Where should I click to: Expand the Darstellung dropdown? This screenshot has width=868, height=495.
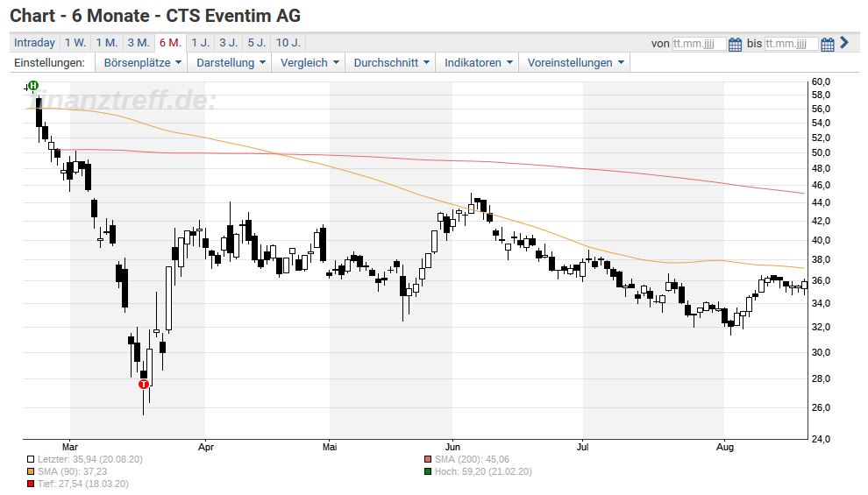[x=230, y=62]
